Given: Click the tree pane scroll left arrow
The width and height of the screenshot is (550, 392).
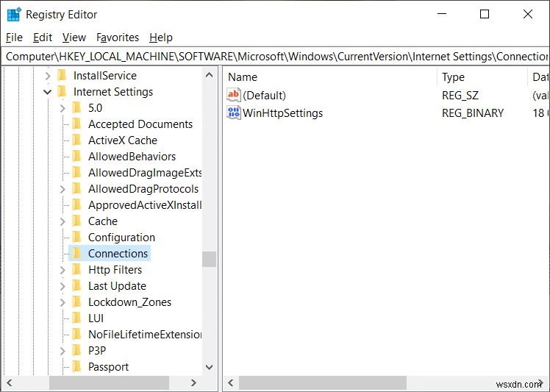Looking at the screenshot, I should [10, 382].
